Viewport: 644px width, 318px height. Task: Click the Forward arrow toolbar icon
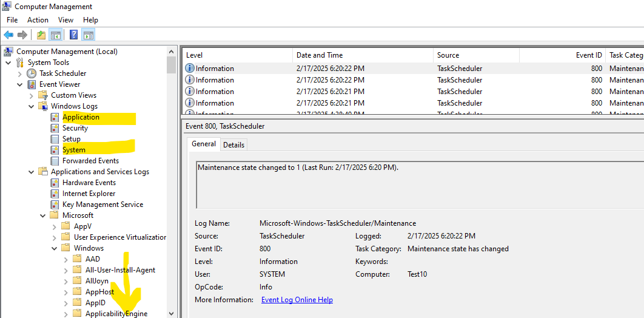tap(22, 35)
